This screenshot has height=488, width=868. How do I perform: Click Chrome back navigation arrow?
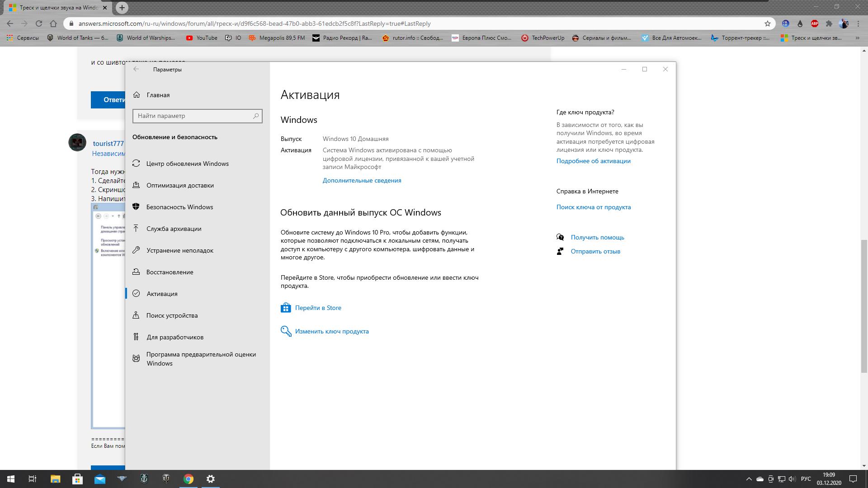(x=10, y=23)
